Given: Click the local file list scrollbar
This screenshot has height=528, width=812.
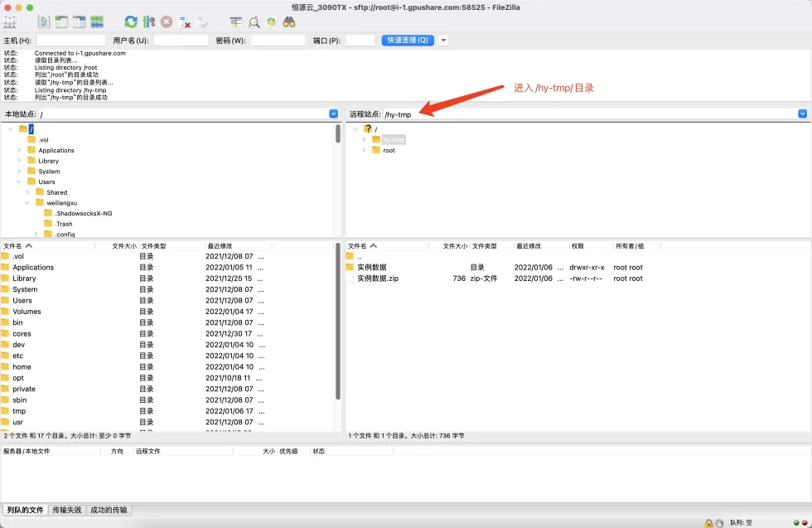Looking at the screenshot, I should coord(338,322).
